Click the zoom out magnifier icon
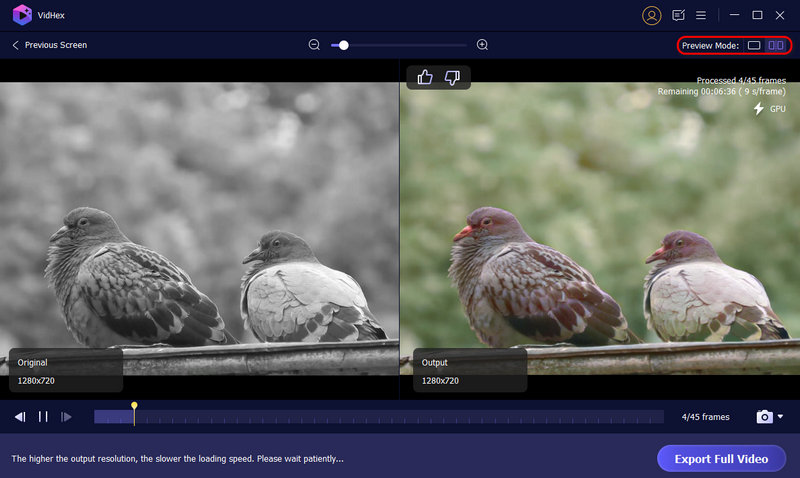This screenshot has width=800, height=478. (x=314, y=45)
